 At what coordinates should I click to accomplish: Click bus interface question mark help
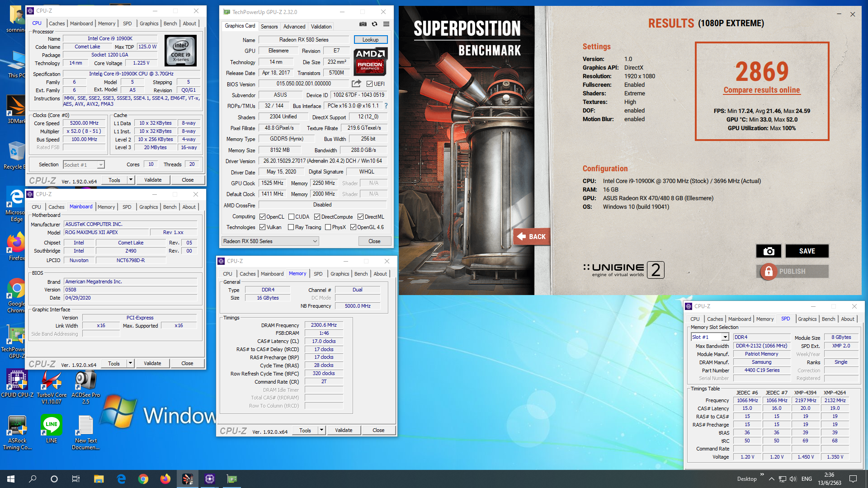(386, 106)
